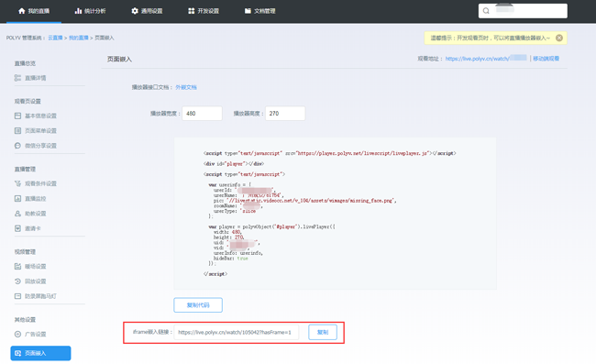The image size is (596, 364).
Task: Open the 文档管理 tab
Action: pyautogui.click(x=260, y=11)
